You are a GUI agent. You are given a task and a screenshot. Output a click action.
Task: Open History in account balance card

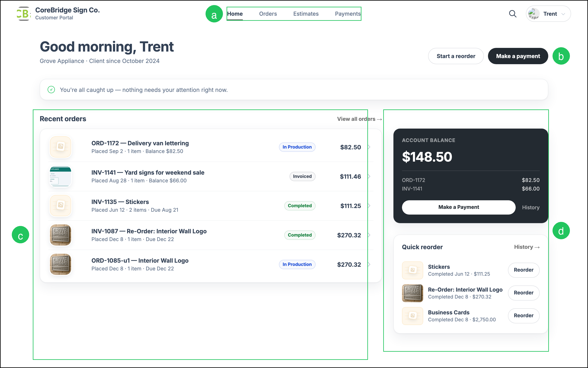coord(531,208)
